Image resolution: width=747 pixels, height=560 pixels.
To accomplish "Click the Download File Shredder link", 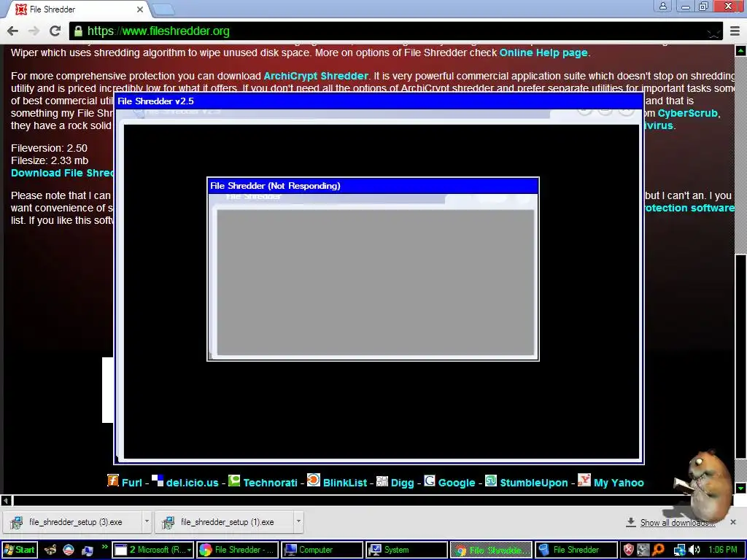I will [63, 173].
